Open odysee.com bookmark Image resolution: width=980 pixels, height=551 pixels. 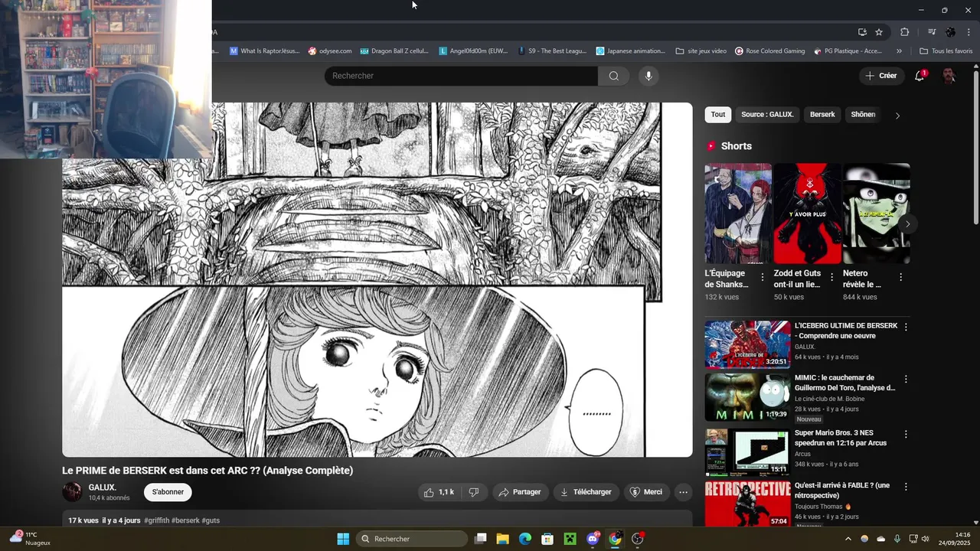pyautogui.click(x=330, y=51)
